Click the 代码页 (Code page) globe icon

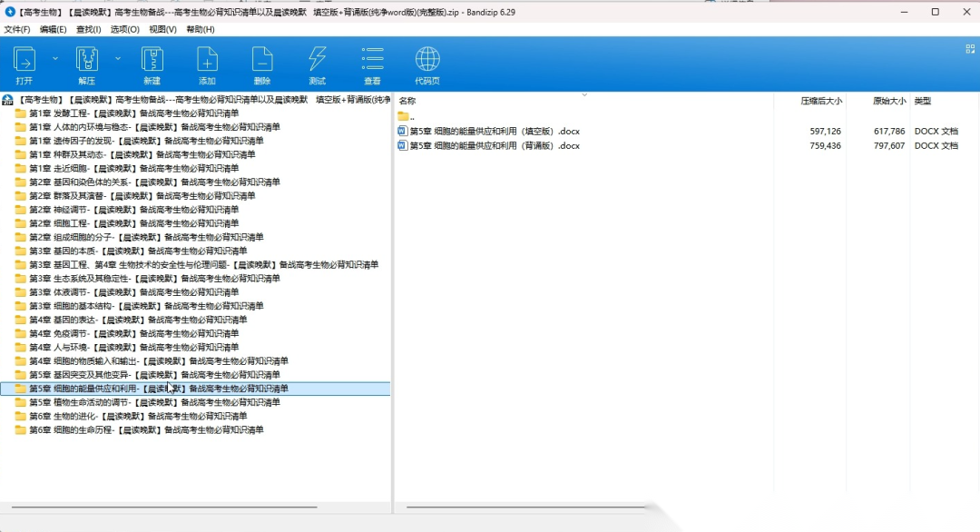[x=427, y=61]
